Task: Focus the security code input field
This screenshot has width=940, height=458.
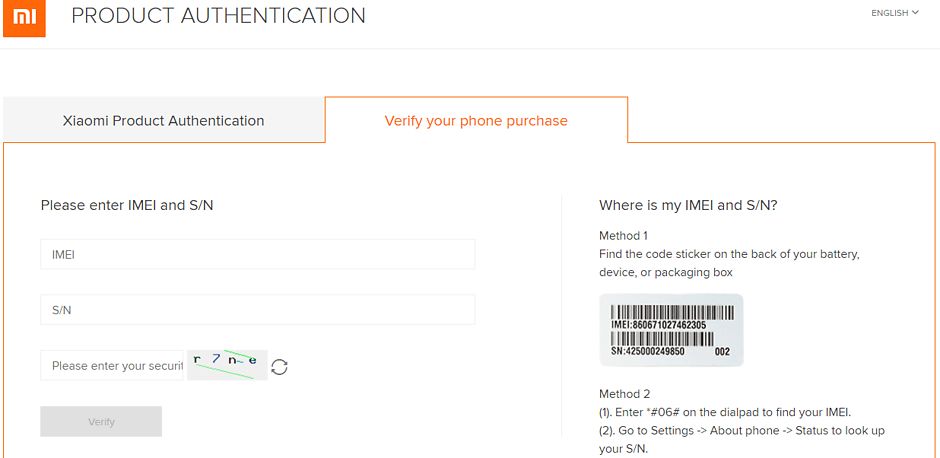Action: [x=113, y=366]
